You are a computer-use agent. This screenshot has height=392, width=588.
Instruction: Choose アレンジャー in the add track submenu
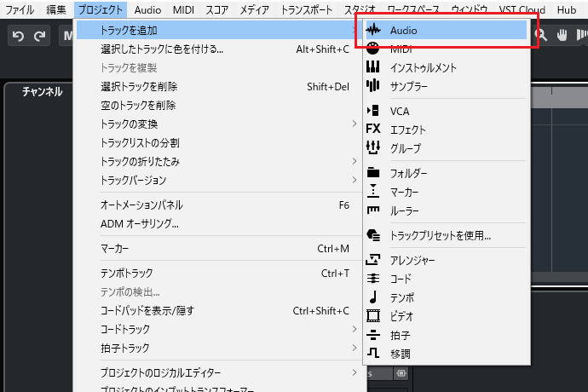pyautogui.click(x=447, y=260)
